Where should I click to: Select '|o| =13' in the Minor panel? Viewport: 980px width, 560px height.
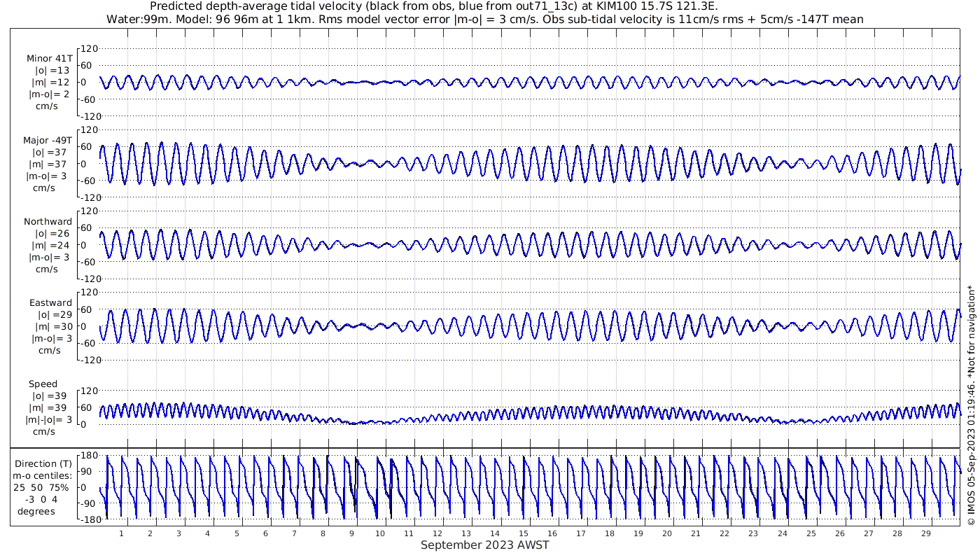tap(52, 70)
